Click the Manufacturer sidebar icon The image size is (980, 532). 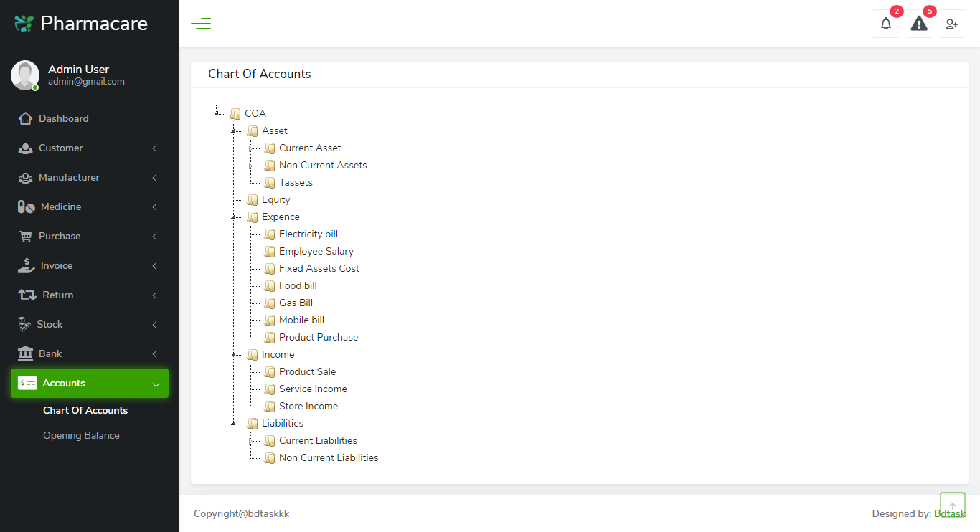click(x=25, y=177)
